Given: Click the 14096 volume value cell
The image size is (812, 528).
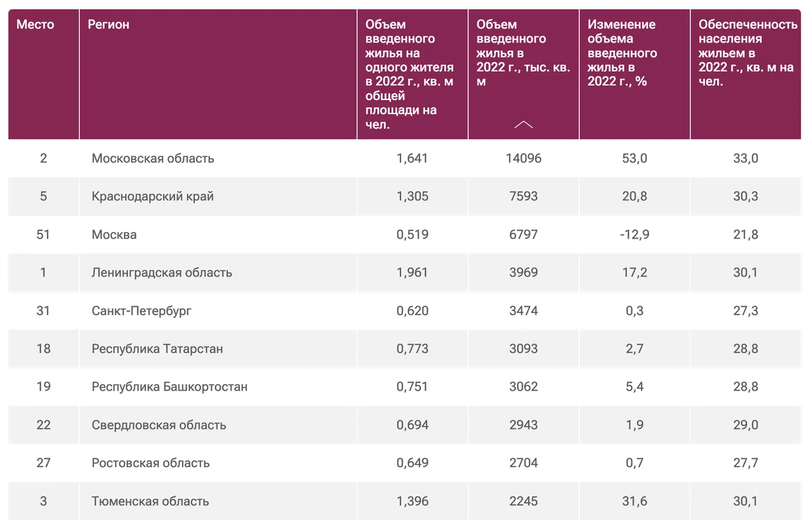Looking at the screenshot, I should click(523, 158).
